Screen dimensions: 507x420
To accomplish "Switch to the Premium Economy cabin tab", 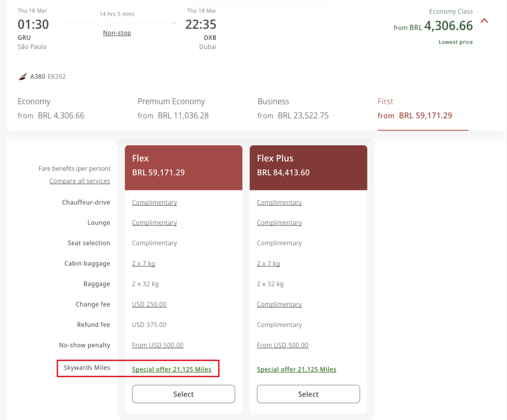I will pos(173,109).
